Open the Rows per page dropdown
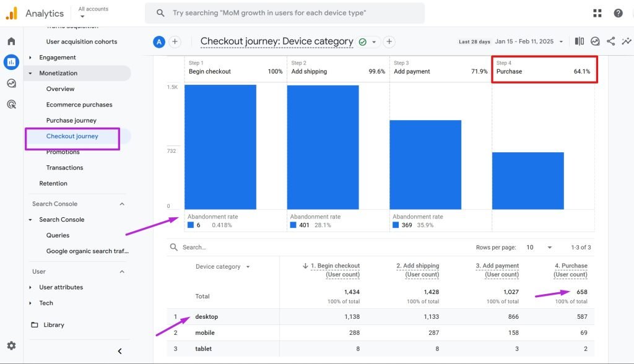The image size is (634, 364). (538, 247)
